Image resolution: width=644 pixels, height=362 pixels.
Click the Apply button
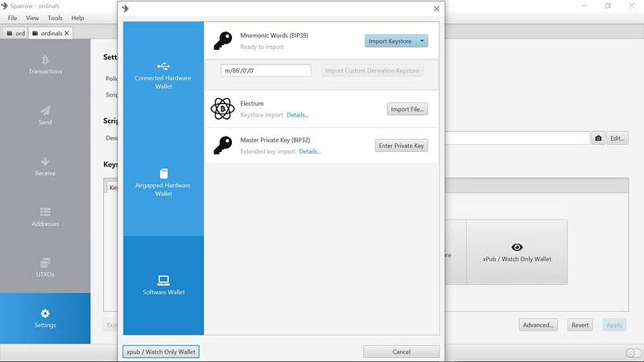click(614, 325)
